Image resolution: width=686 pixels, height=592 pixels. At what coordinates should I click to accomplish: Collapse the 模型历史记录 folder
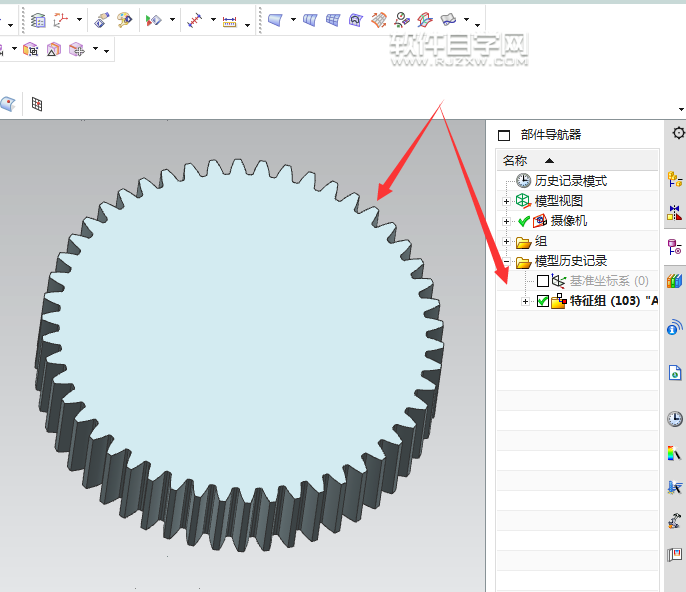507,261
